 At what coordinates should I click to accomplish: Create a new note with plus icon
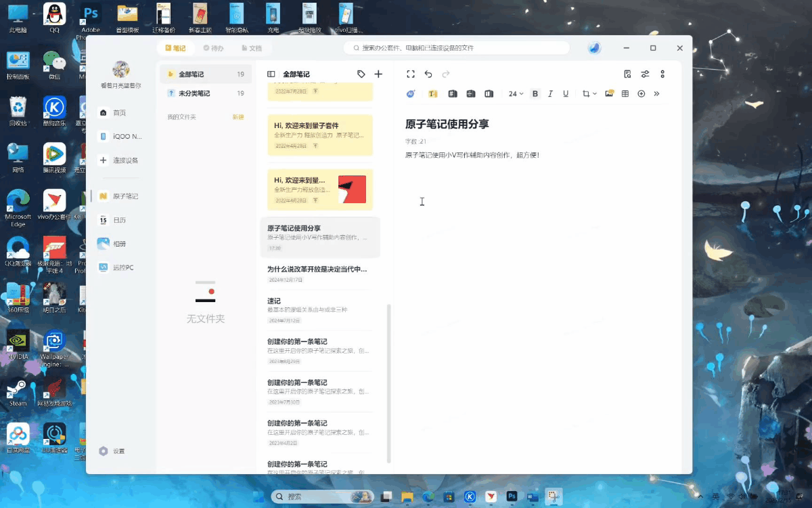(x=378, y=74)
